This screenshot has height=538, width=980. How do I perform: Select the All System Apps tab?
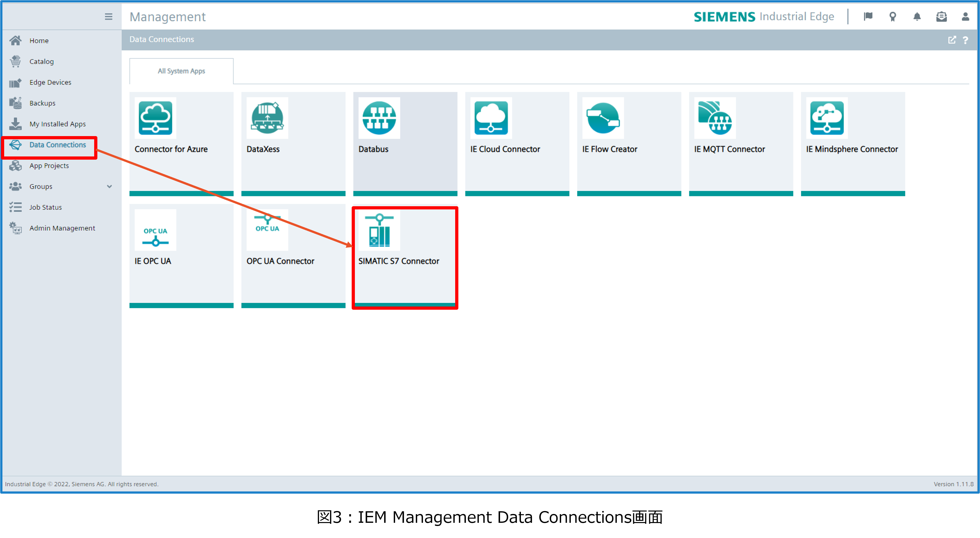pyautogui.click(x=181, y=71)
